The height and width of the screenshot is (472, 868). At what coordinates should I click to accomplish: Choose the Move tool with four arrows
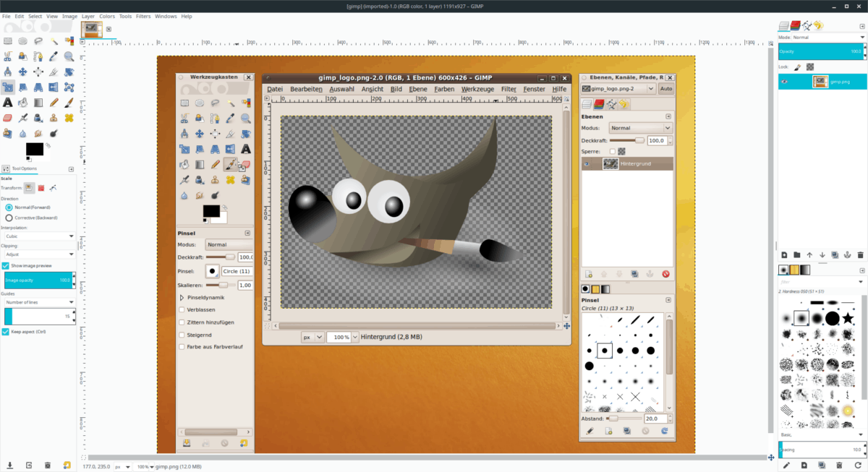click(x=23, y=72)
